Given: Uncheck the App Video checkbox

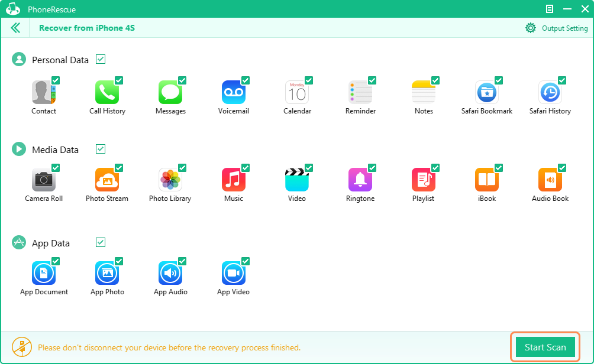Looking at the screenshot, I should (x=246, y=261).
